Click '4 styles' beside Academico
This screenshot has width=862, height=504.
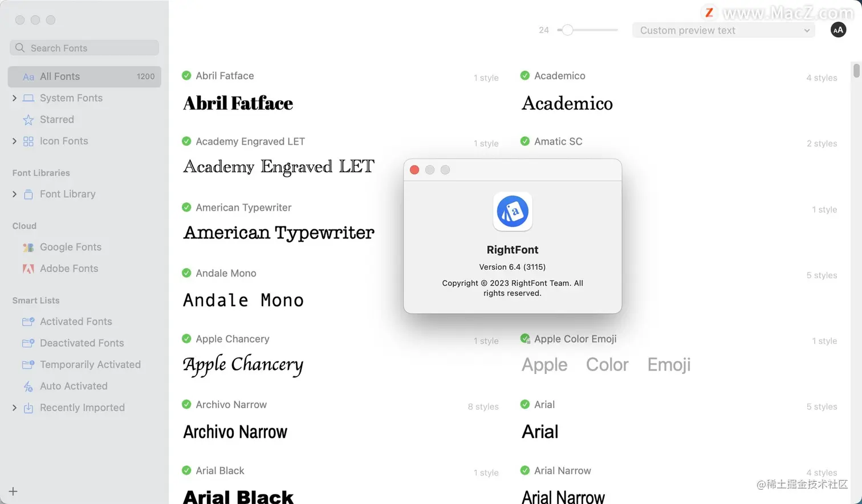tap(822, 78)
